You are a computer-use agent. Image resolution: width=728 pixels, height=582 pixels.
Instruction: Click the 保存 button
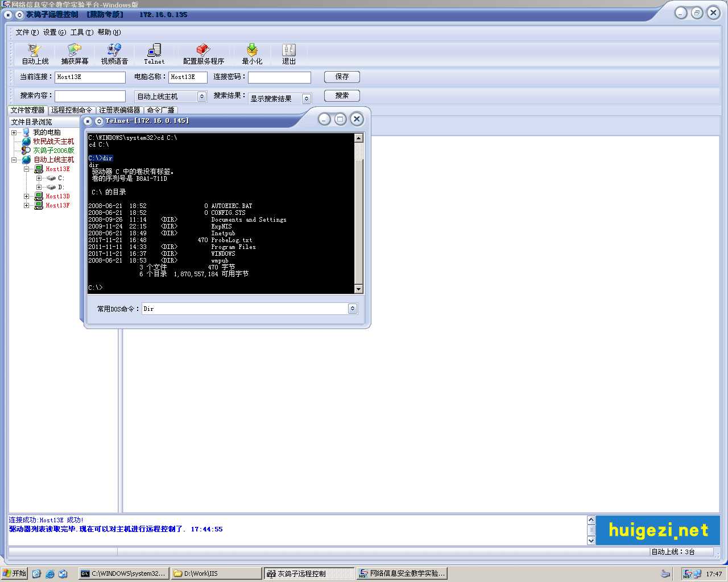(342, 77)
